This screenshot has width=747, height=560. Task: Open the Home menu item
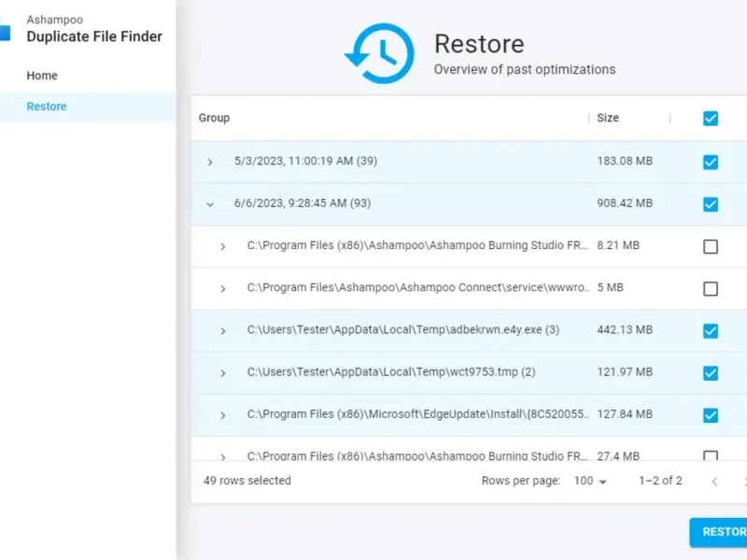[42, 76]
